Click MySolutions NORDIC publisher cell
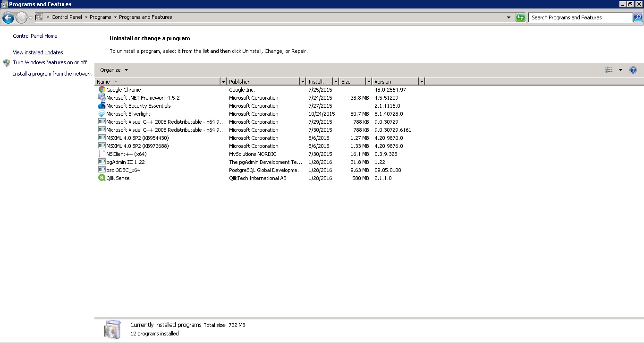644x343 pixels. coord(253,154)
